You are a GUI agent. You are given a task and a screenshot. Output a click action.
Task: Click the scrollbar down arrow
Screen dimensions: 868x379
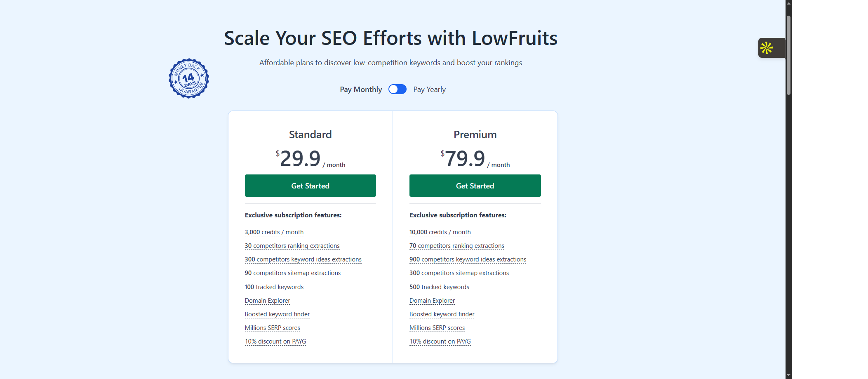coord(788,375)
